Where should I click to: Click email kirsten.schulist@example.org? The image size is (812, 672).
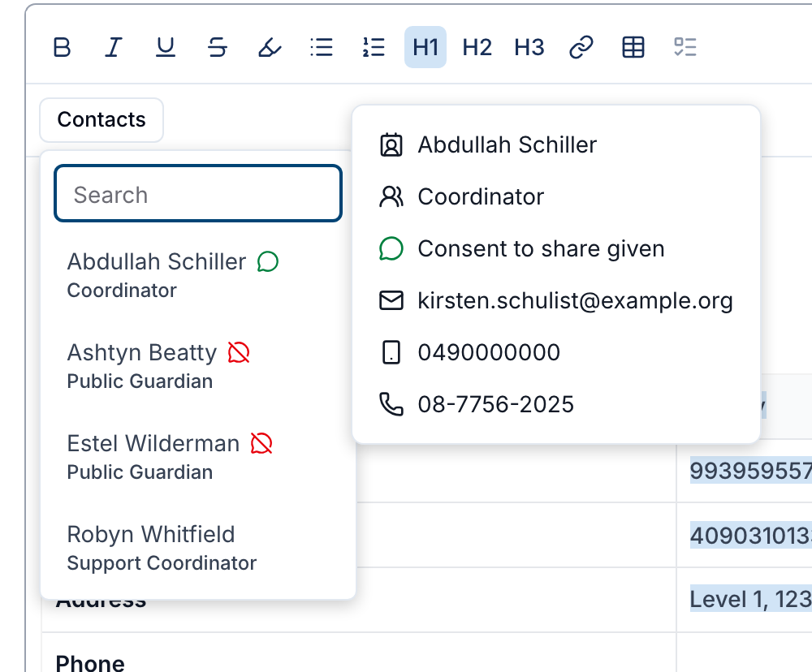(x=576, y=300)
